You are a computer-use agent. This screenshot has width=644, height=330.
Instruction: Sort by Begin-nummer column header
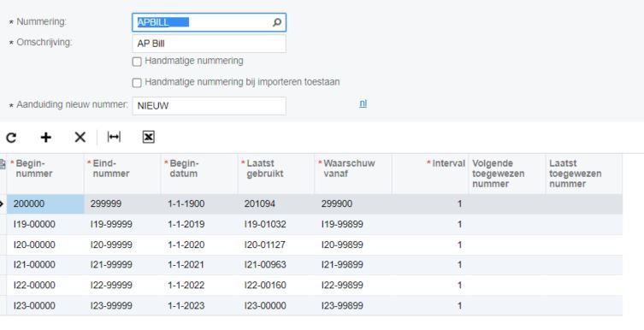(45, 174)
